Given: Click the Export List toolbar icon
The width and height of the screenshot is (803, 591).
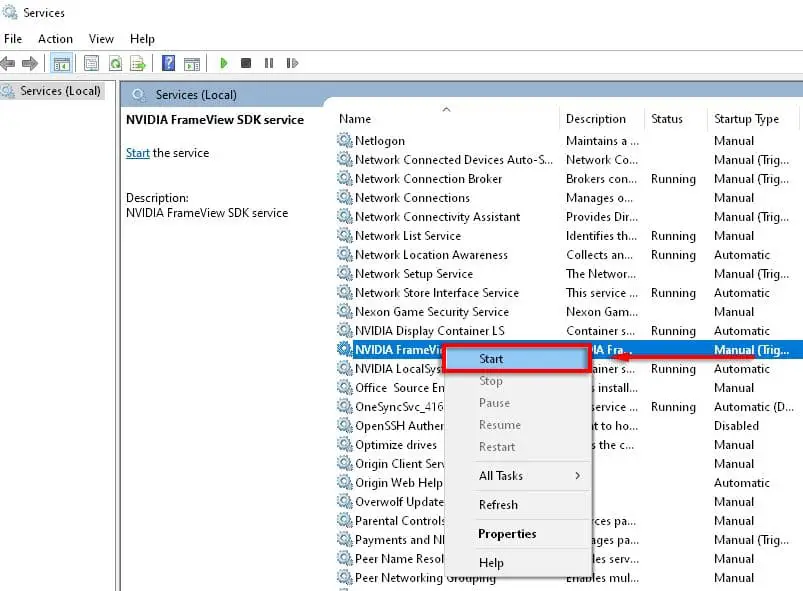Looking at the screenshot, I should click(138, 63).
